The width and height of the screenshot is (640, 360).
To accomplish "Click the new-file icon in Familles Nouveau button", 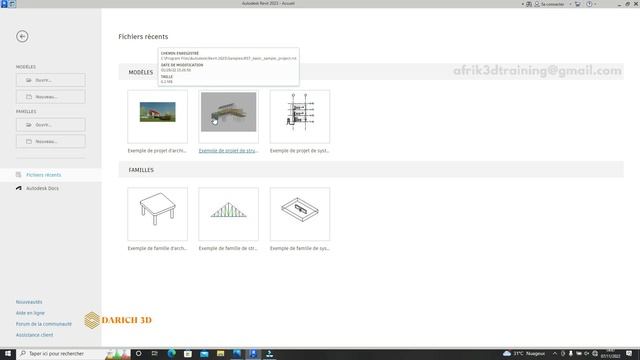I will pyautogui.click(x=29, y=141).
